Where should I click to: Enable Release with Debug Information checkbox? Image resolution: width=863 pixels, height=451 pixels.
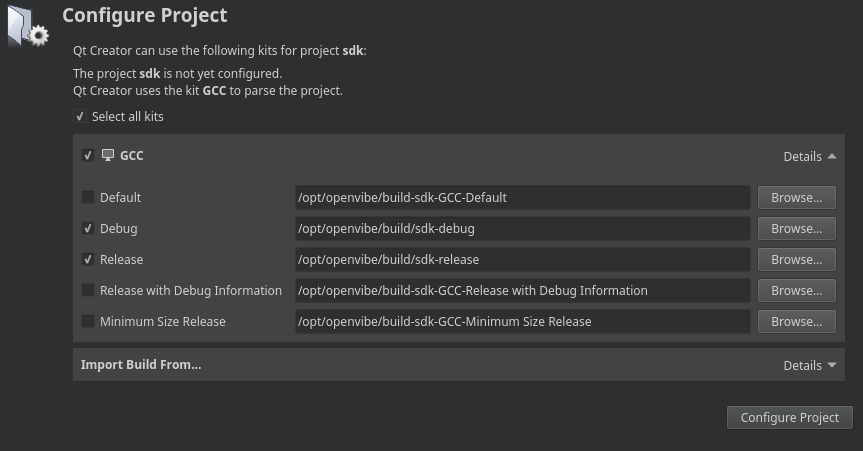[88, 291]
